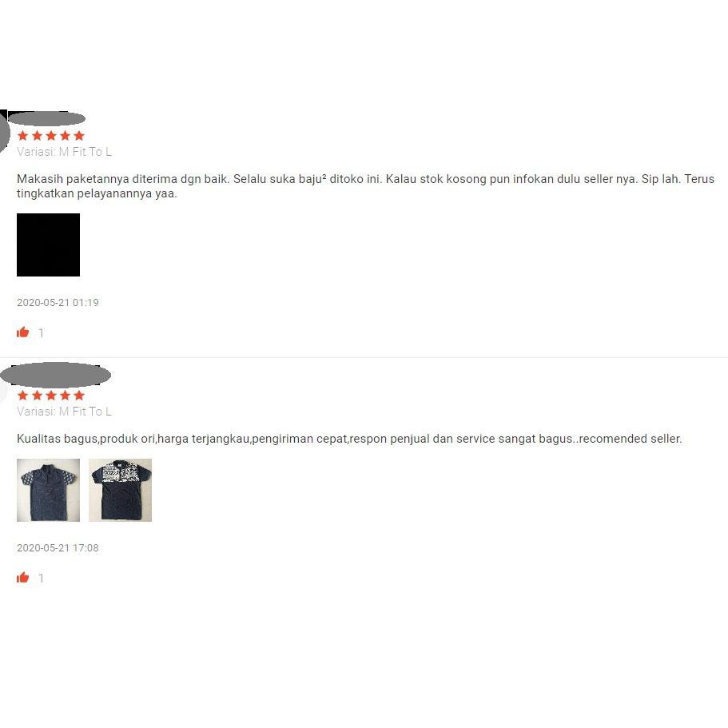Image resolution: width=728 pixels, height=728 pixels.
Task: Click the fifth star of the top review's rating
Action: (79, 136)
